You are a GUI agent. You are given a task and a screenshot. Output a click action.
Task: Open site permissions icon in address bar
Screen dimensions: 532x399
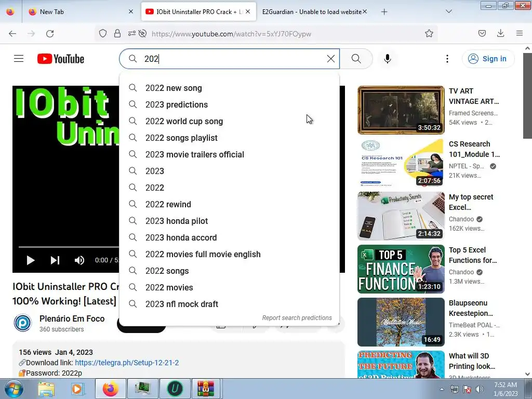131,33
